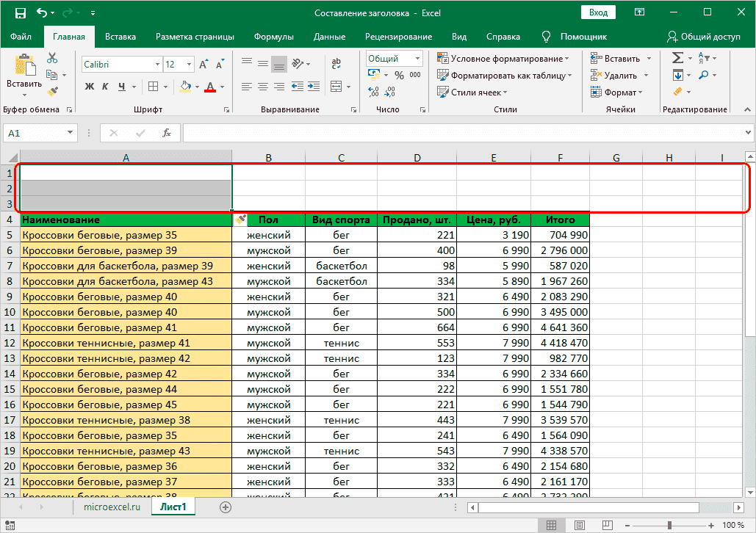The image size is (756, 533).
Task: Toggle bold formatting (Ж)
Action: click(90, 87)
